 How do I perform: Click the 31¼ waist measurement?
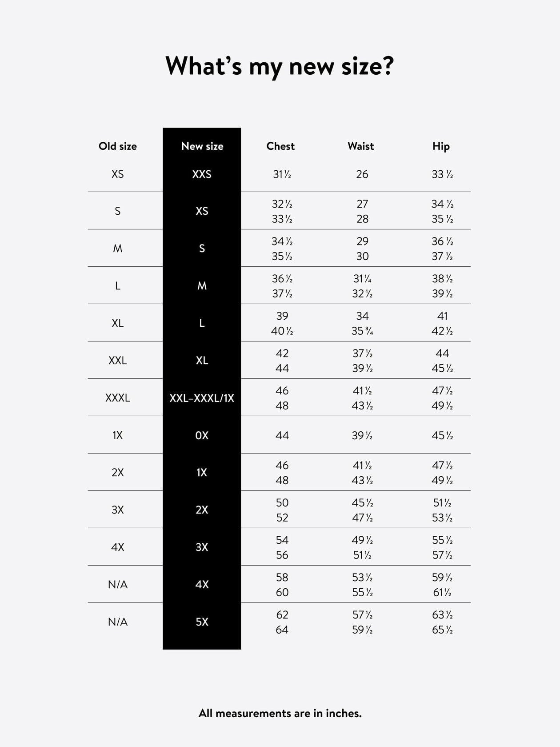(362, 279)
